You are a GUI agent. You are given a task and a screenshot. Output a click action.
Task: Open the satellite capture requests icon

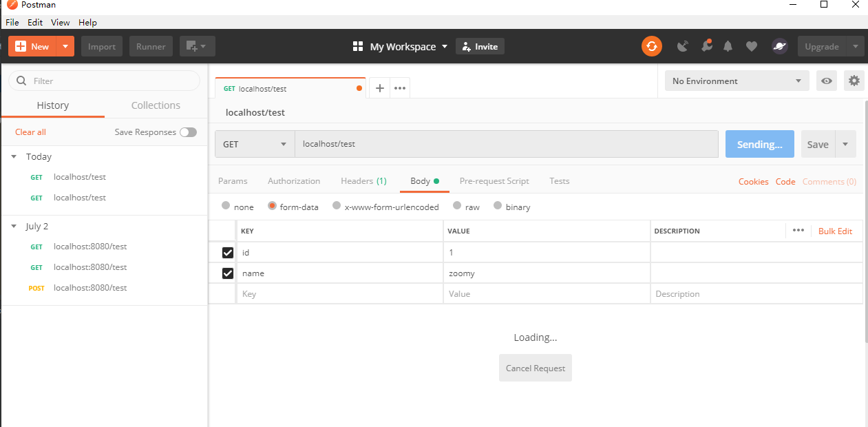point(682,46)
